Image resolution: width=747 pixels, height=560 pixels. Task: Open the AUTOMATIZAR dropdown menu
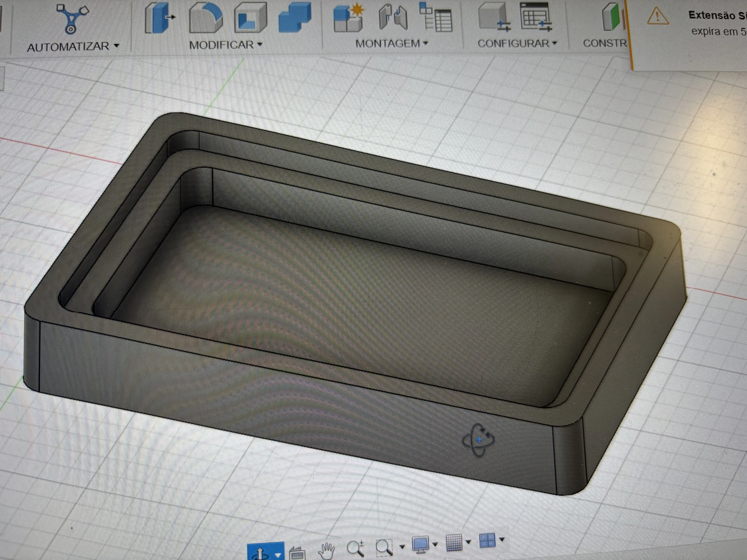click(x=73, y=46)
